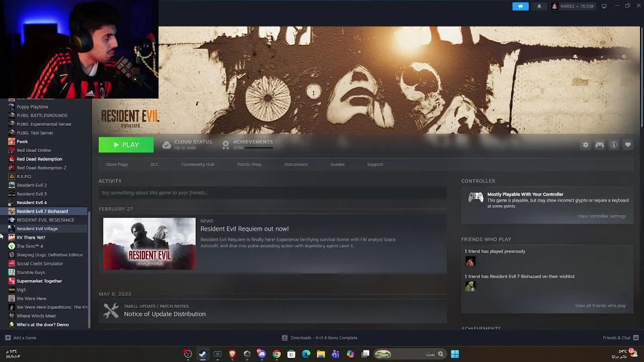Image resolution: width=644 pixels, height=362 pixels.
Task: Expand the NARX2 account dropdown
Action: coord(573,6)
